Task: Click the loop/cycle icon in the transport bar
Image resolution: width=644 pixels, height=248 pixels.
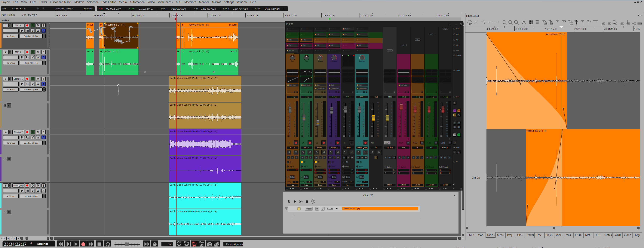Action: click(108, 244)
